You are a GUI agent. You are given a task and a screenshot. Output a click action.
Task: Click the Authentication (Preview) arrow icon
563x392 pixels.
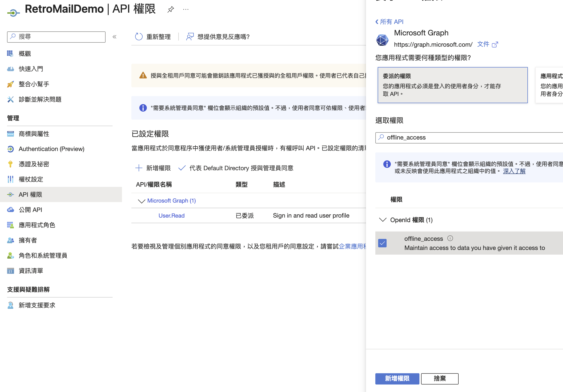(x=10, y=149)
